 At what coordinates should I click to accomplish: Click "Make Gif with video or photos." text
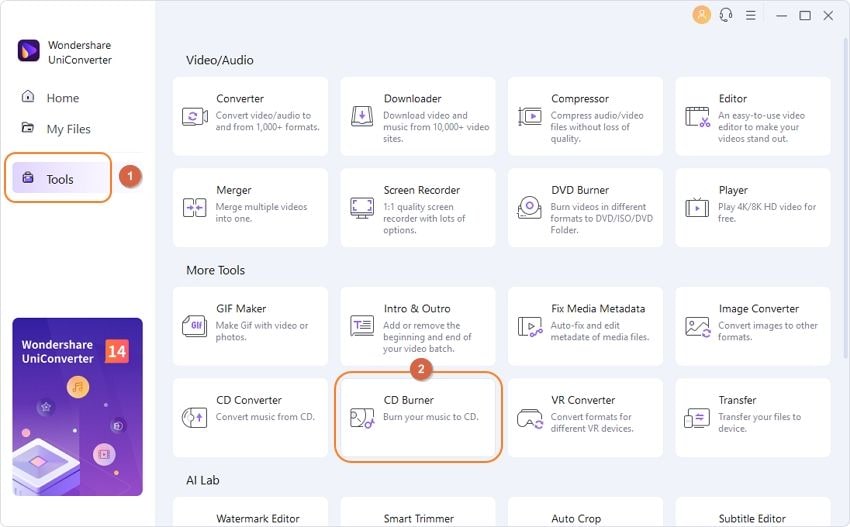[262, 331]
